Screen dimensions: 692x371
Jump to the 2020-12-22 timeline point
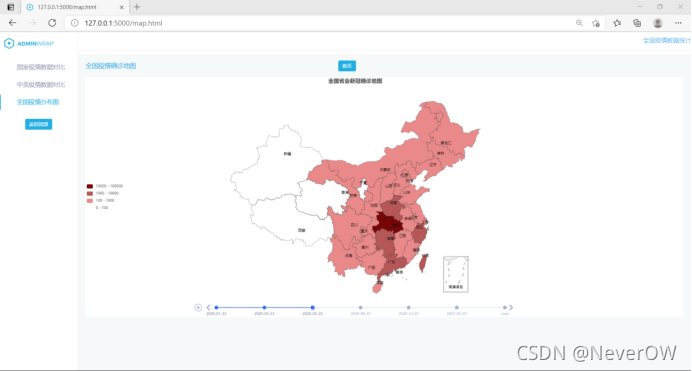[409, 307]
